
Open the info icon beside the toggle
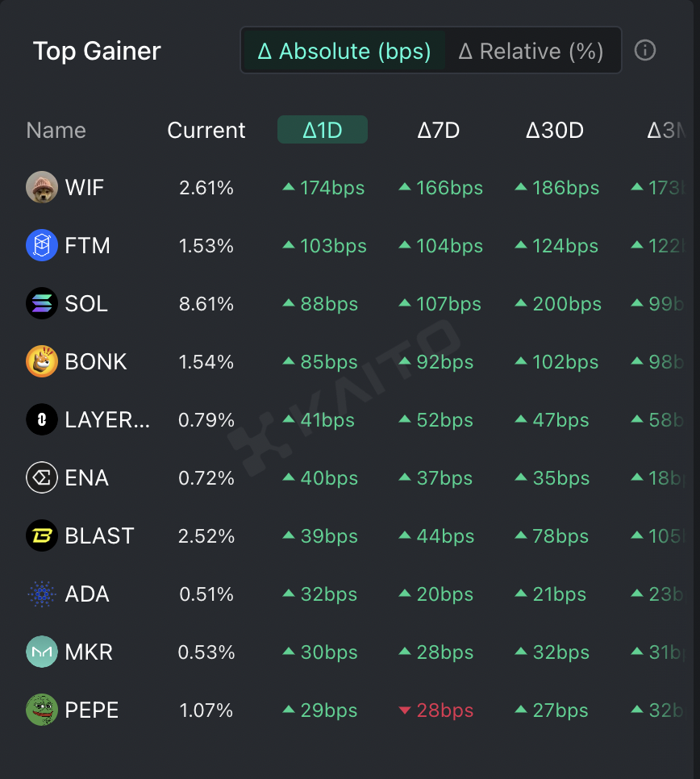(x=645, y=51)
